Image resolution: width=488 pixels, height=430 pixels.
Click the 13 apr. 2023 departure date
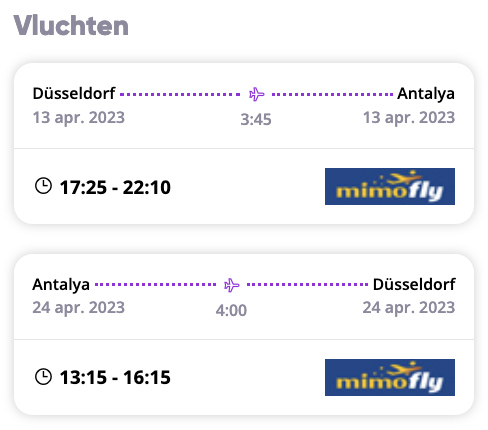coord(79,118)
